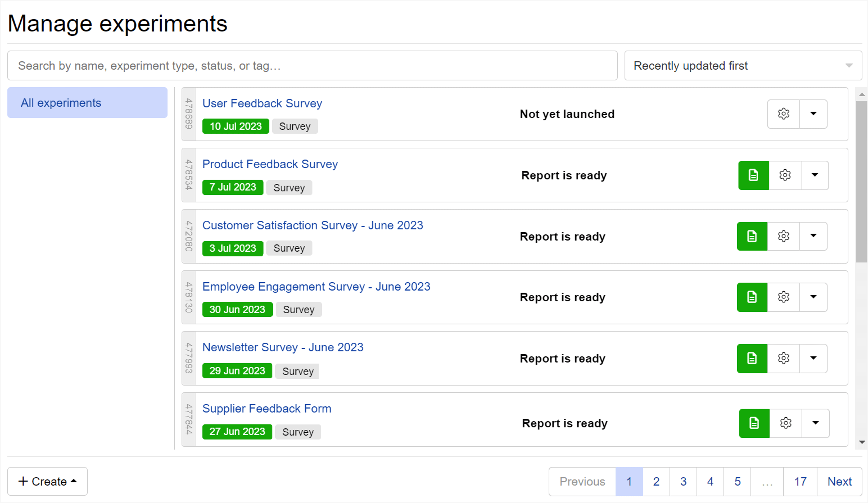This screenshot has width=868, height=503.
Task: Click the scrollbar down arrow
Action: (x=862, y=442)
